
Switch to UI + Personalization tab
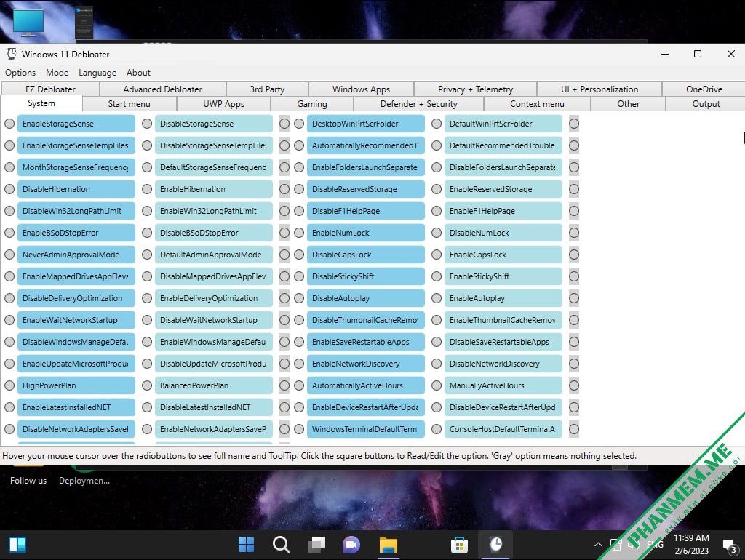599,89
